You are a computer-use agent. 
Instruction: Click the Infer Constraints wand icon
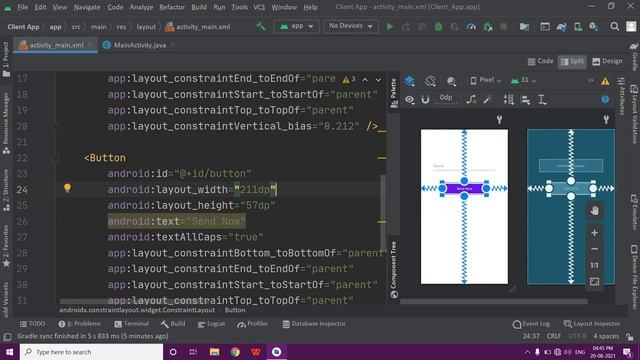tap(487, 100)
